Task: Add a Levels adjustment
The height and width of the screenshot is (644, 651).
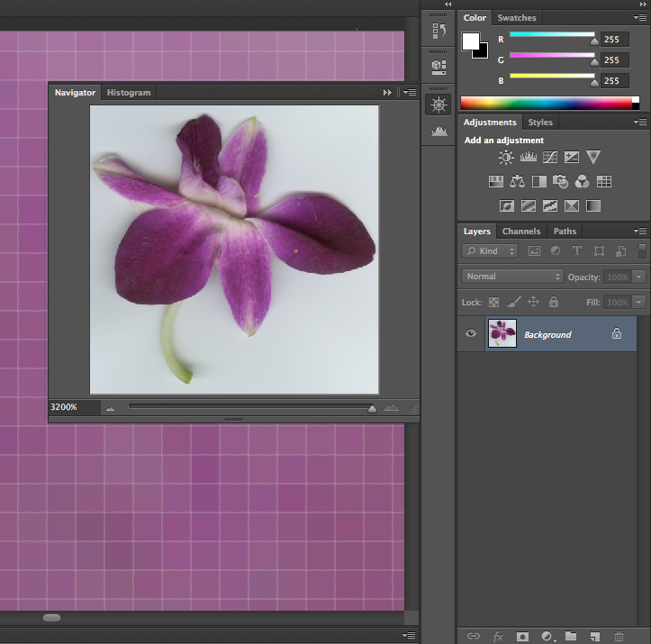Action: [x=529, y=158]
